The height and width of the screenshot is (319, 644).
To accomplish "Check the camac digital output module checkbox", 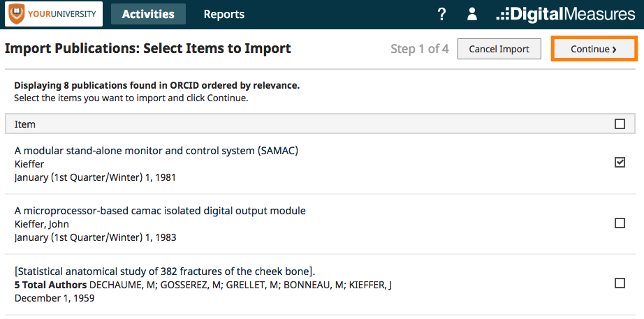I will [620, 223].
